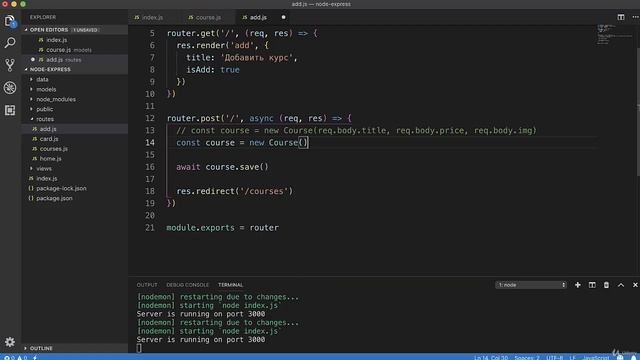The height and width of the screenshot is (360, 640).
Task: Open the Explorer view in activity bar
Action: tap(10, 21)
